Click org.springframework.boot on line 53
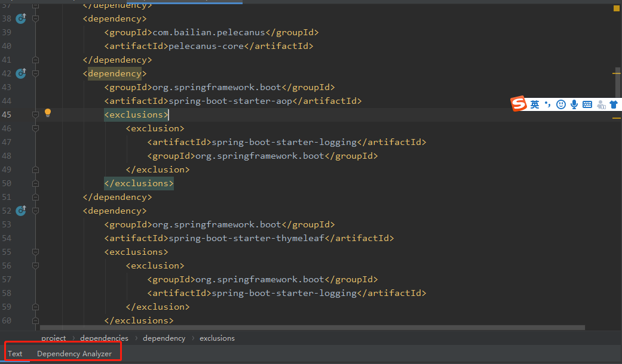This screenshot has height=364, width=622. (216, 224)
